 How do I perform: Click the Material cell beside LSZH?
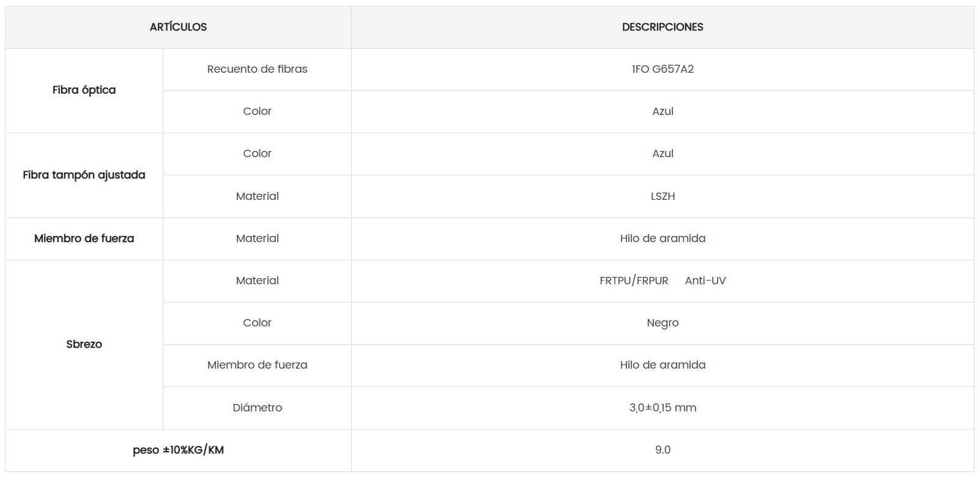[x=257, y=196]
